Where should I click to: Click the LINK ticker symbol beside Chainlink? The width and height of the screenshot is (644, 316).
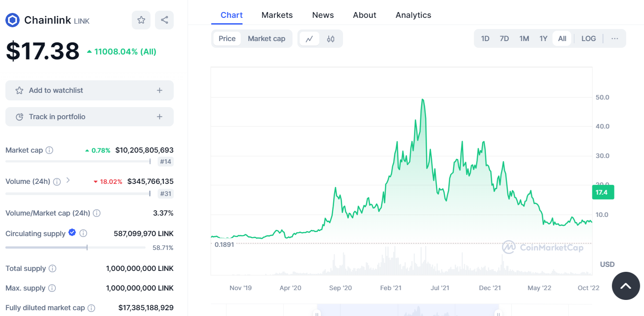[82, 21]
